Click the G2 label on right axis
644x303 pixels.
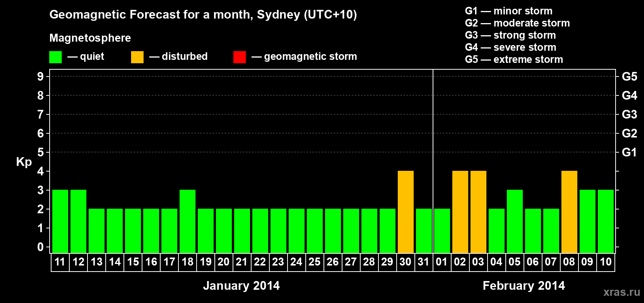pyautogui.click(x=629, y=133)
